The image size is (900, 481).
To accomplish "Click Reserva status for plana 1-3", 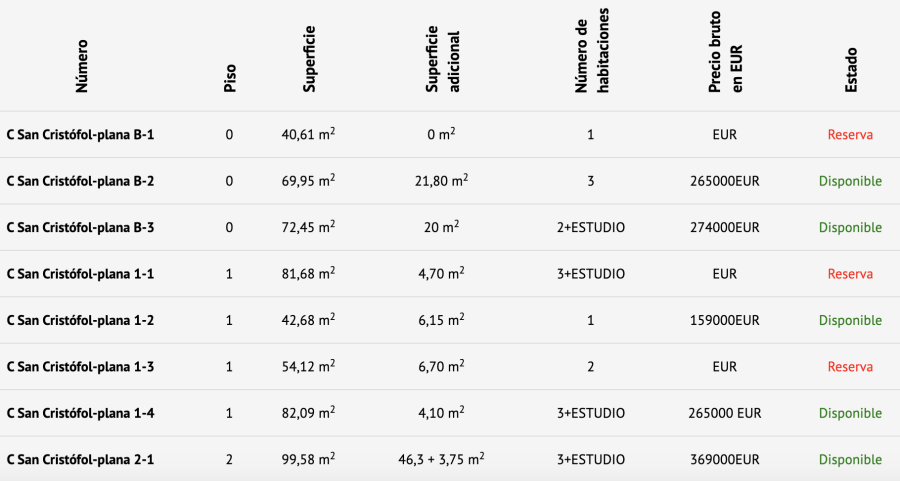I will (x=850, y=367).
